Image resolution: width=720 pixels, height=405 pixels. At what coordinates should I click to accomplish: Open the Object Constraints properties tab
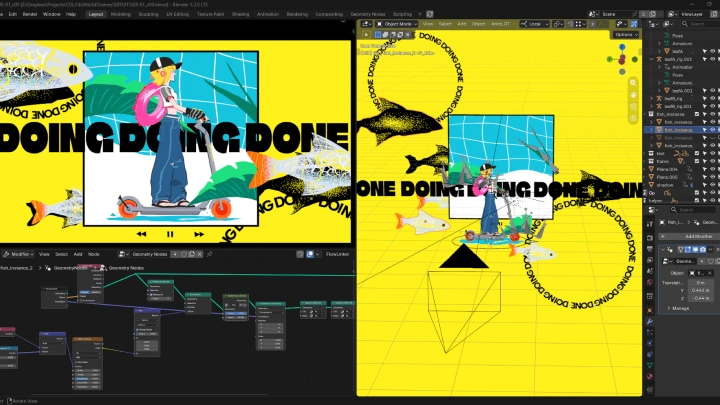650,354
